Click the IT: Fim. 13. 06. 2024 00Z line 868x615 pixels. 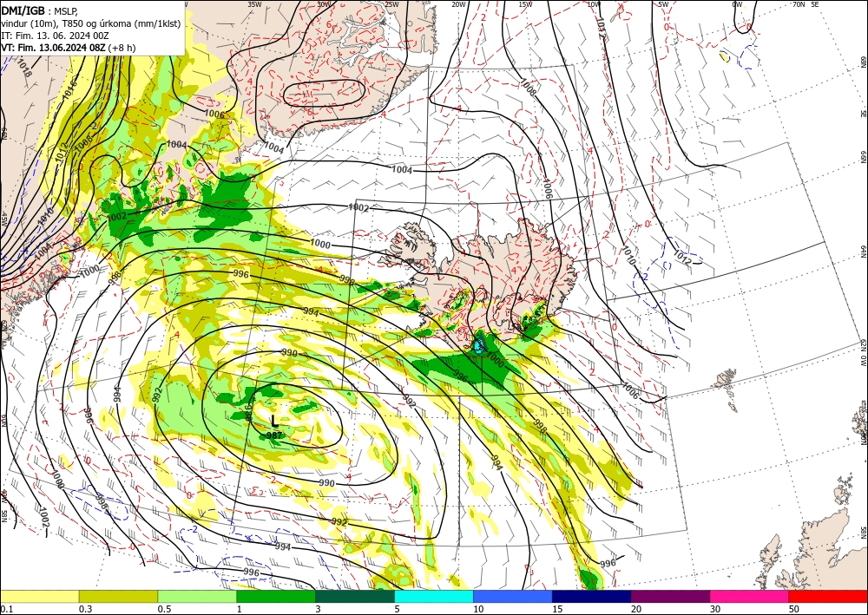55,36
